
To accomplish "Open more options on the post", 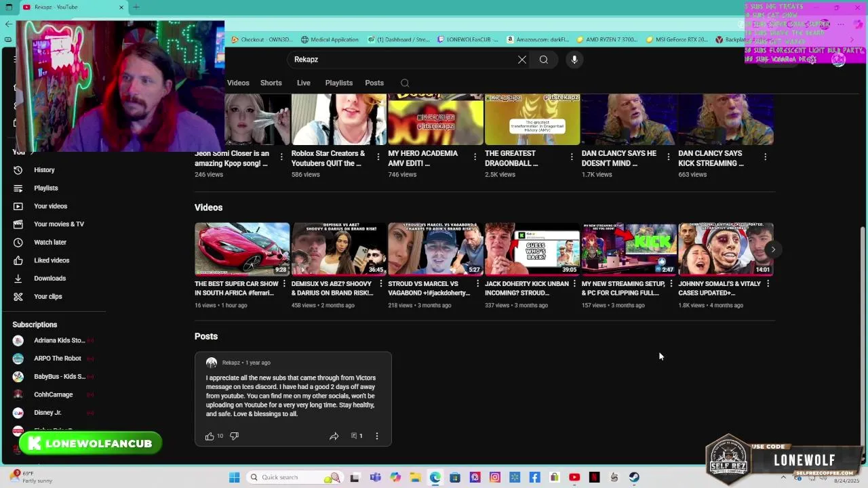I will tap(377, 436).
